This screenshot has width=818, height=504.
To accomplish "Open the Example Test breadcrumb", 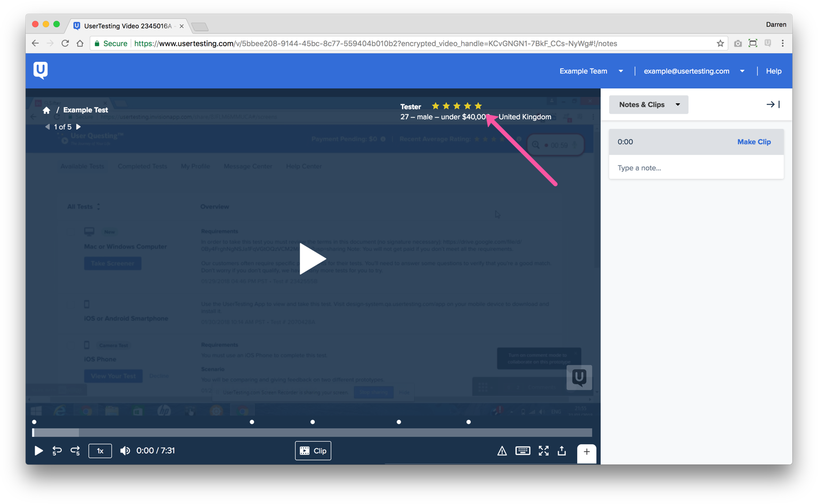I will [x=86, y=110].
